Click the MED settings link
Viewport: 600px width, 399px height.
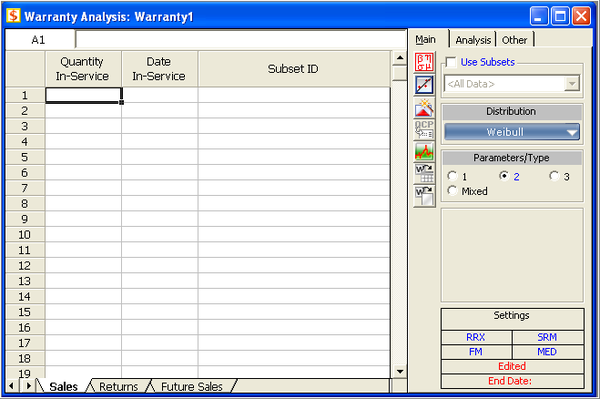click(547, 352)
